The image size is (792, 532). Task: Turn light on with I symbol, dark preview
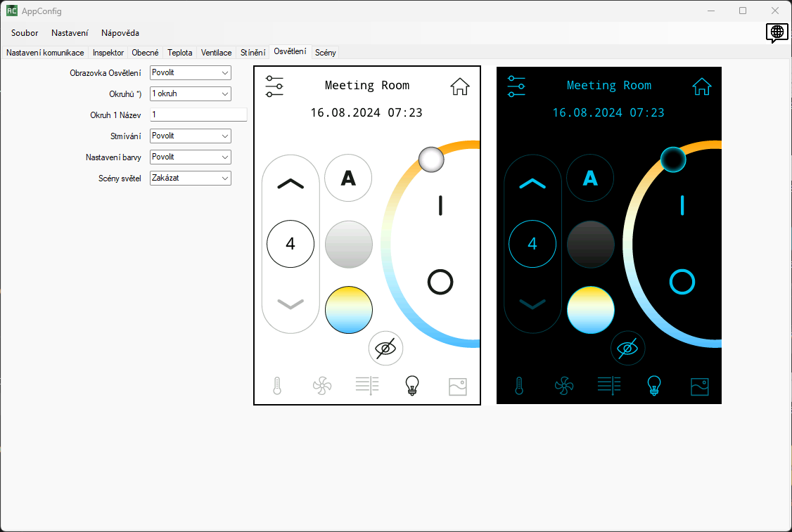click(682, 206)
